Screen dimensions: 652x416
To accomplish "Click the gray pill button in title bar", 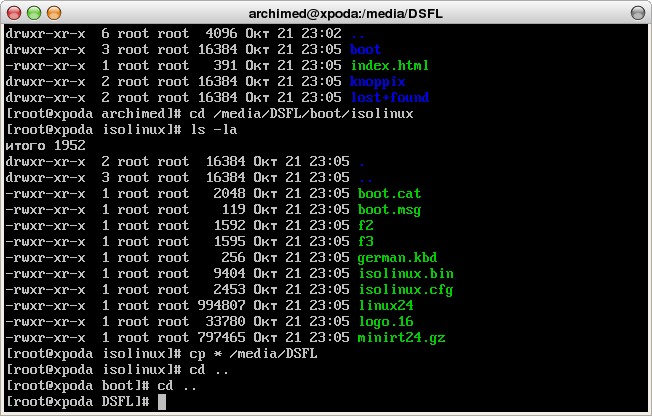I will point(637,13).
